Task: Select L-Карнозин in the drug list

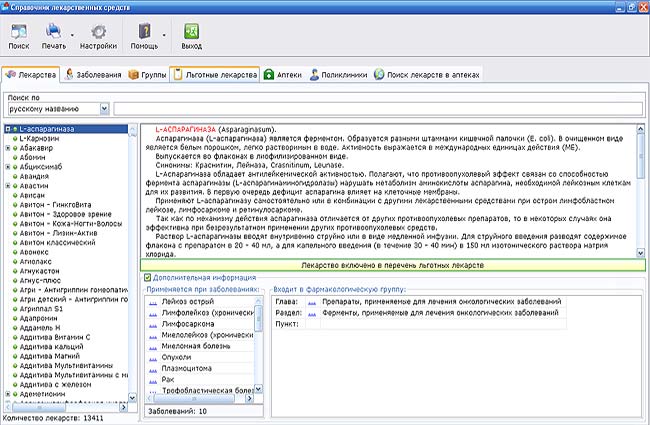Action: [39, 138]
